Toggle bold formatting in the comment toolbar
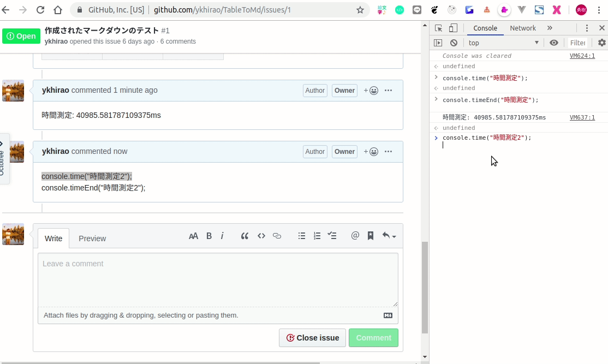Viewport: 608px width, 364px height. (x=209, y=236)
